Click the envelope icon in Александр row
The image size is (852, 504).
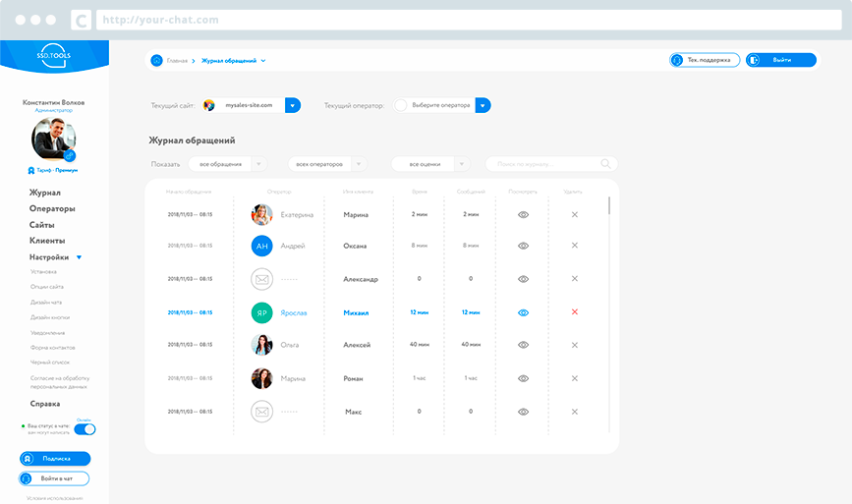[262, 279]
